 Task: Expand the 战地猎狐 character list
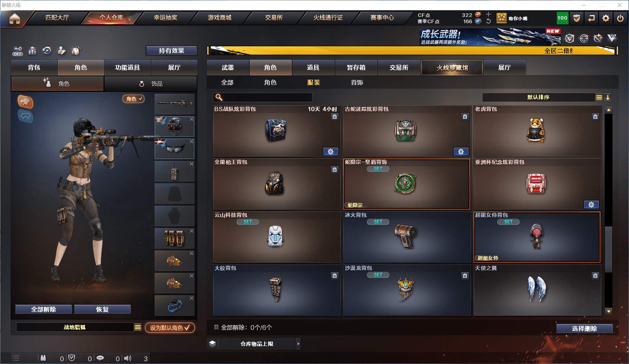pos(137,327)
